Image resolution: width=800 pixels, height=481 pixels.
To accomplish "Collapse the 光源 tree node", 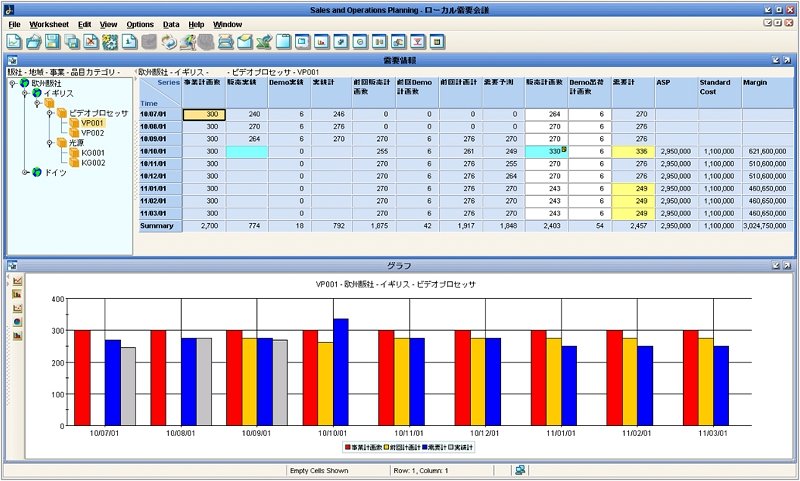I will (x=49, y=143).
